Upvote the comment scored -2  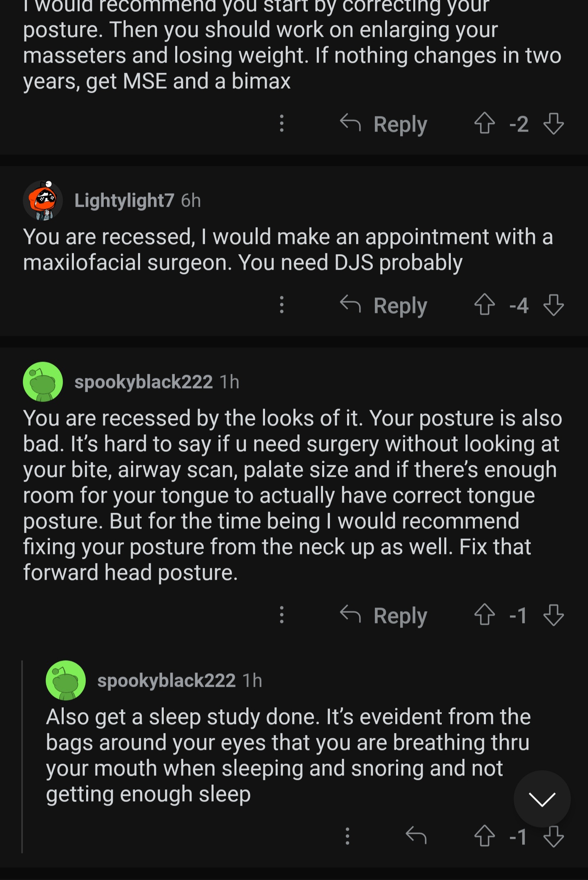485,123
